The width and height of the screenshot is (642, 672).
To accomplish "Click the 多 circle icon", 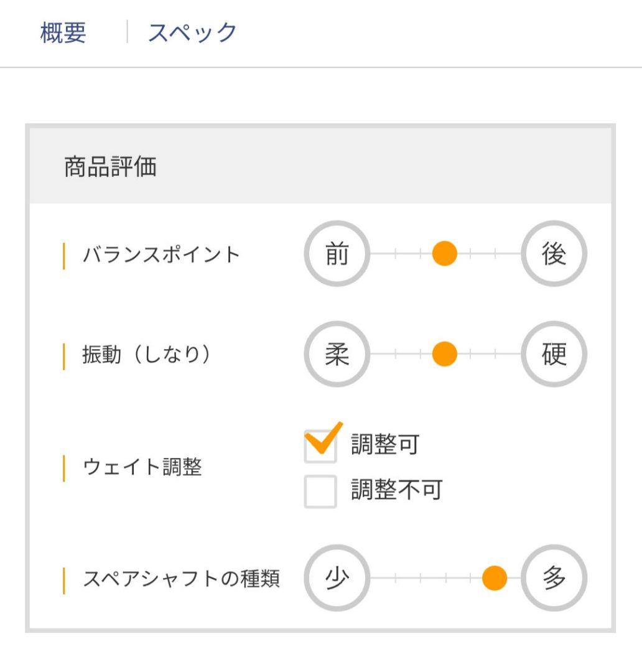I will click(x=554, y=579).
